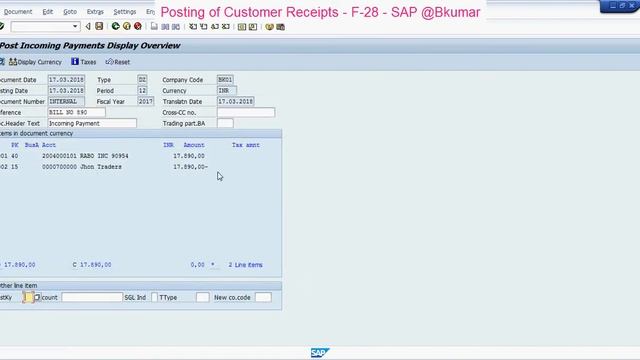Click the Company Code field
Viewport: 640px width, 360px height.
[x=225, y=80]
